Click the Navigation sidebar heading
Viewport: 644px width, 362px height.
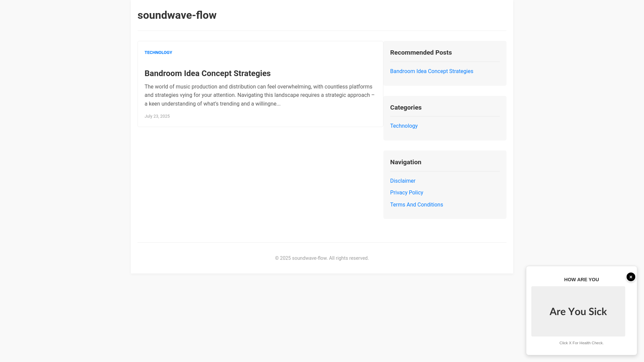coord(406,162)
